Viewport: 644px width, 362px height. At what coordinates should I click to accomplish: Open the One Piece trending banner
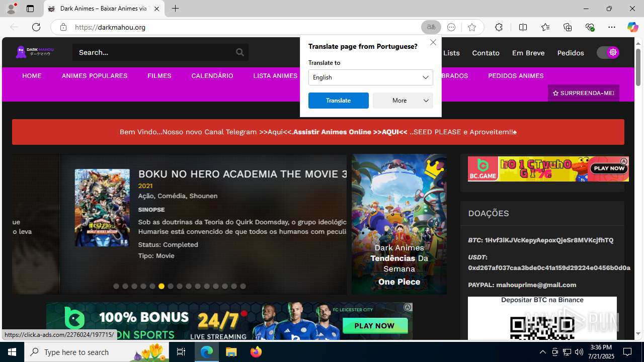pyautogui.click(x=399, y=224)
